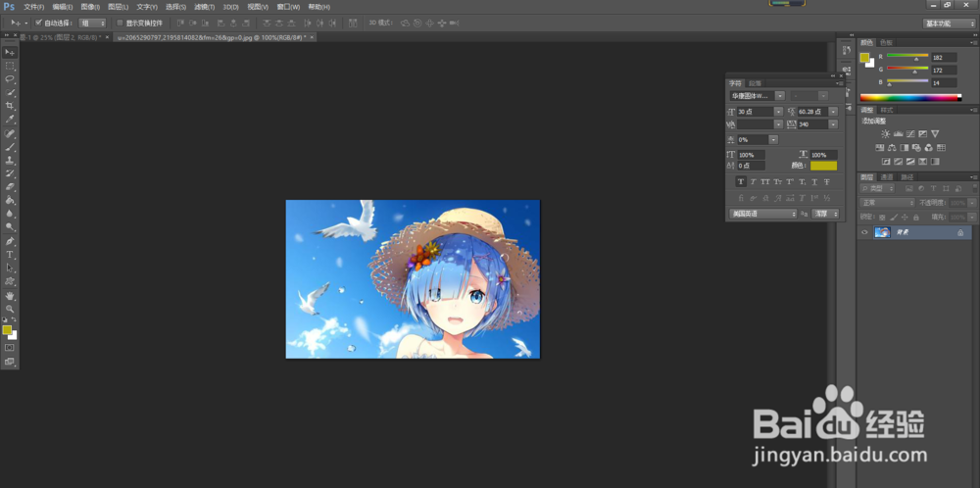Toggle Faux Italic in Character panel
The height and width of the screenshot is (488, 980).
tap(753, 182)
